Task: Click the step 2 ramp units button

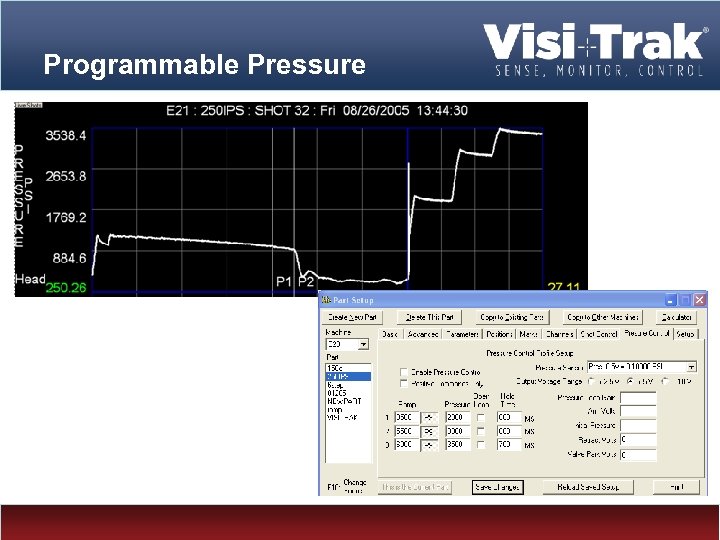Action: (x=429, y=432)
